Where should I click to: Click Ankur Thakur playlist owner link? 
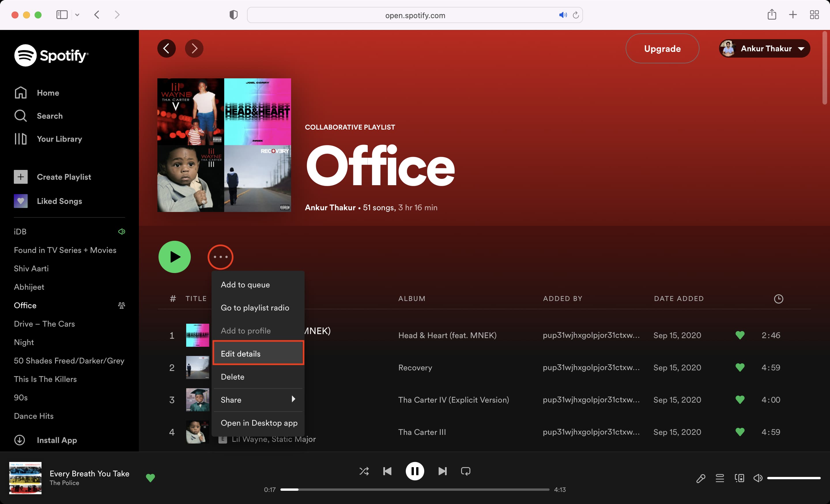tap(330, 207)
